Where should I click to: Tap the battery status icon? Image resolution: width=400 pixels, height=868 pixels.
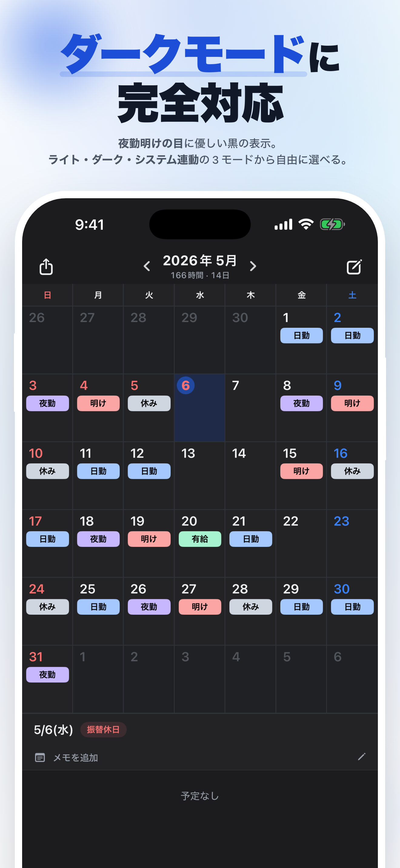tap(332, 224)
